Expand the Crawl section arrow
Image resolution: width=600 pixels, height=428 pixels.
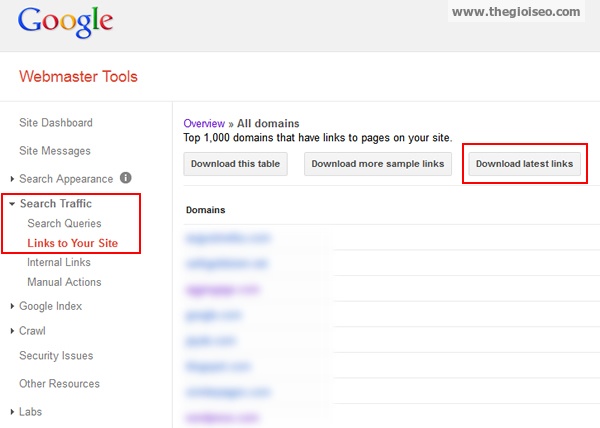[x=12, y=331]
